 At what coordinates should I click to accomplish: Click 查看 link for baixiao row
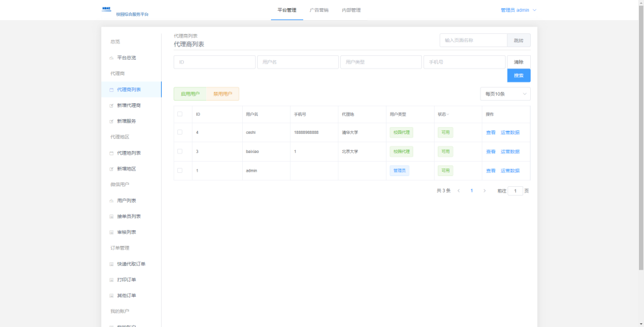tap(491, 152)
